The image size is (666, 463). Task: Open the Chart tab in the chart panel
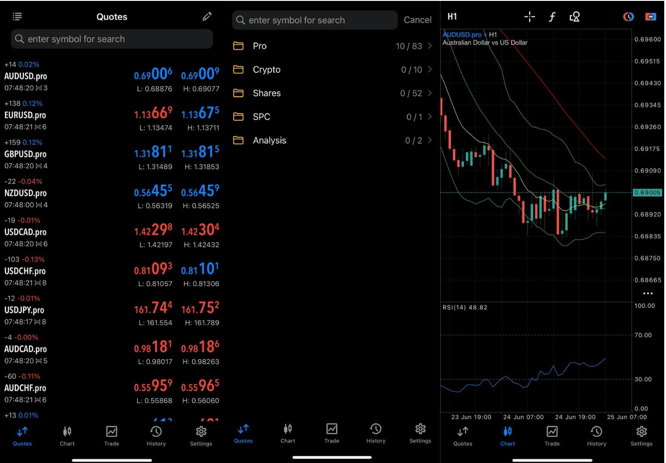point(508,436)
